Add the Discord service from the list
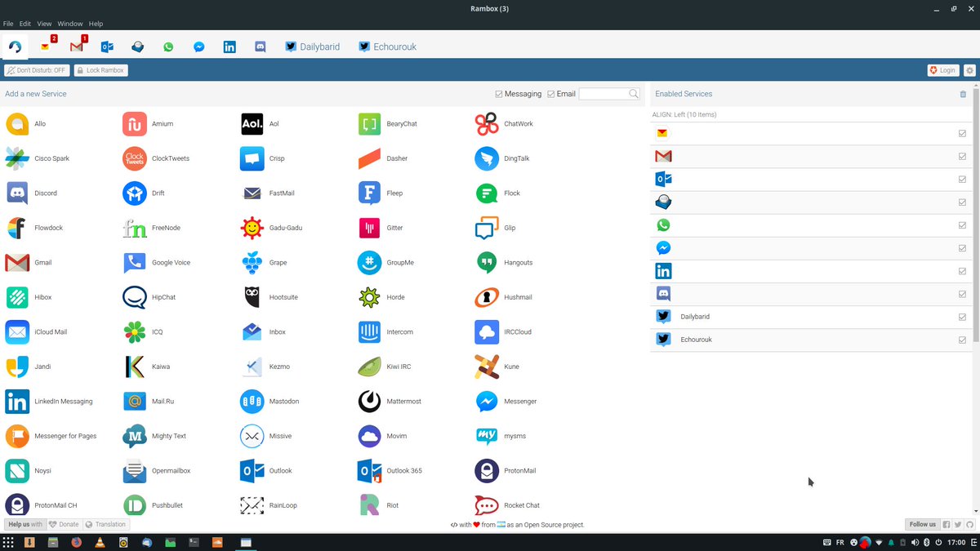This screenshot has height=551, width=980. pyautogui.click(x=31, y=193)
